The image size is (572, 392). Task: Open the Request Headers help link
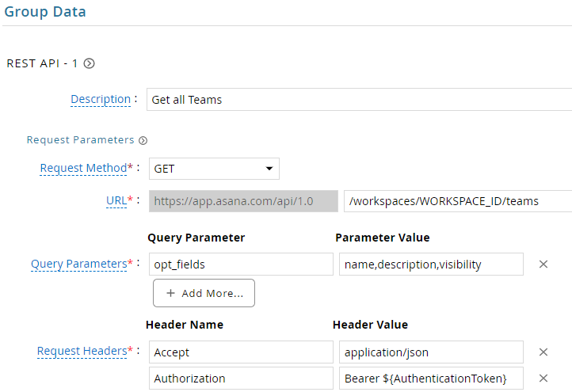82,351
